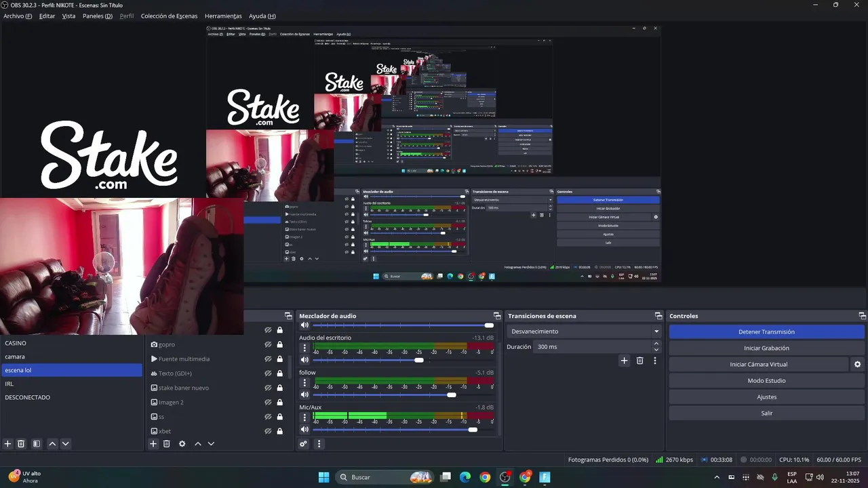This screenshot has height=488, width=868.
Task: Open the Editar menu
Action: (47, 16)
